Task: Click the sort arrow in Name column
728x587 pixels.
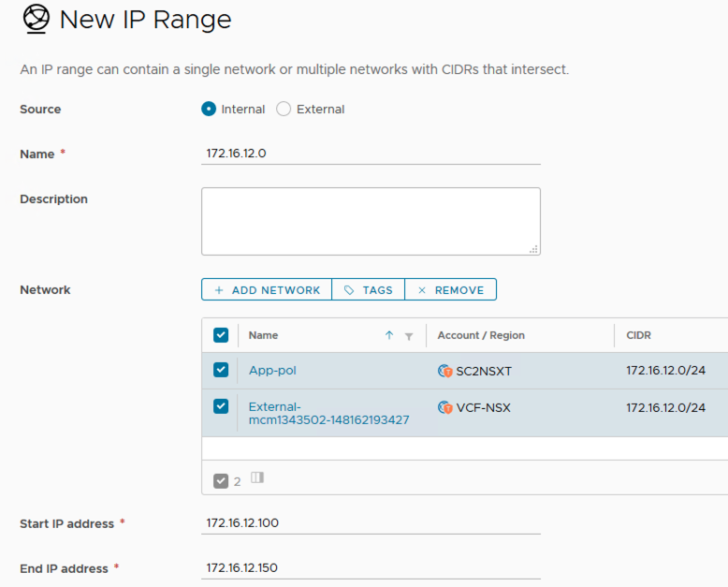Action: [x=389, y=335]
